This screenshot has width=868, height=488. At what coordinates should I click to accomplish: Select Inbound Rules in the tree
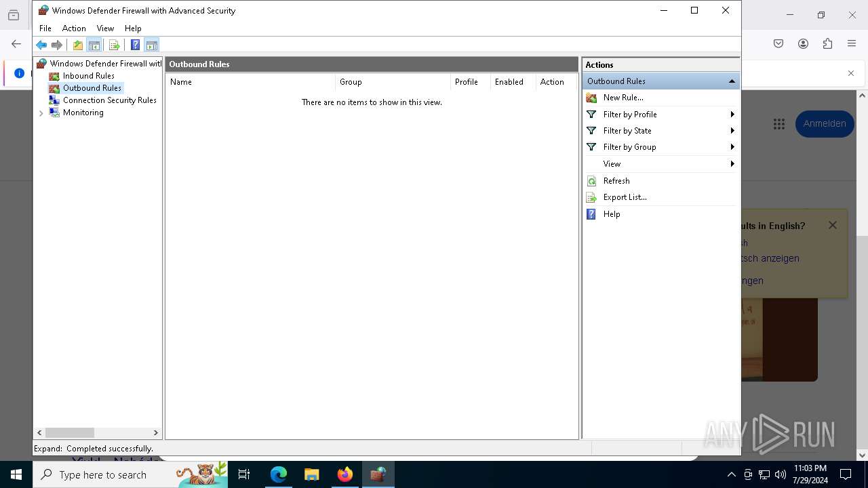point(88,76)
